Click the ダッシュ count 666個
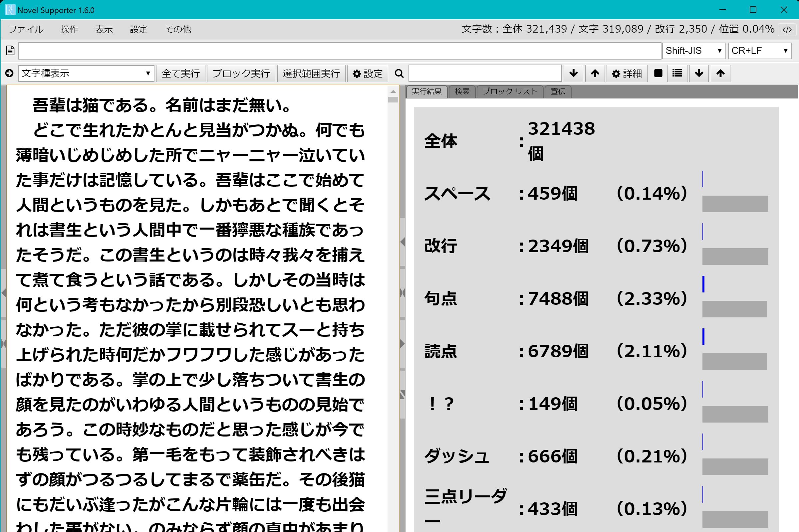799x532 pixels. click(553, 456)
